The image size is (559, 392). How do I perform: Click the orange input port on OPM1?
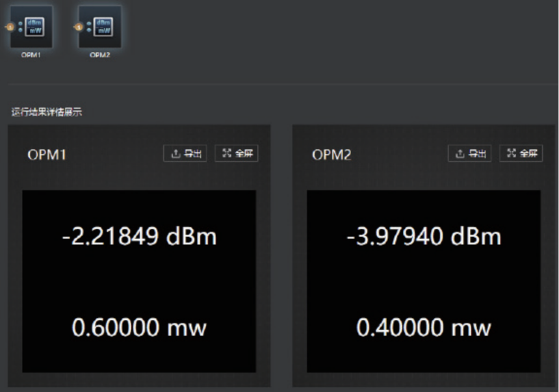tap(10, 27)
